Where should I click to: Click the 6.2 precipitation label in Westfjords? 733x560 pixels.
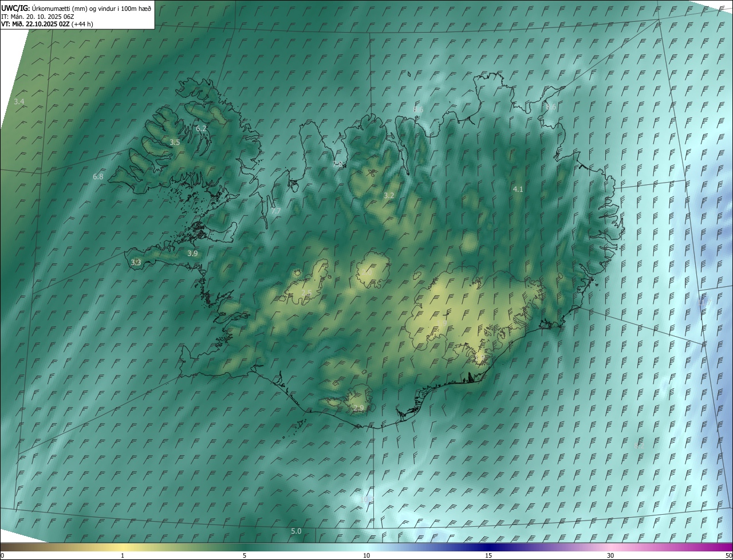point(201,128)
